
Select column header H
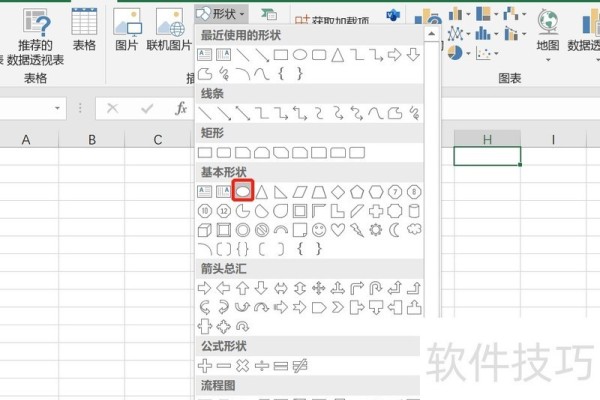[x=487, y=139]
